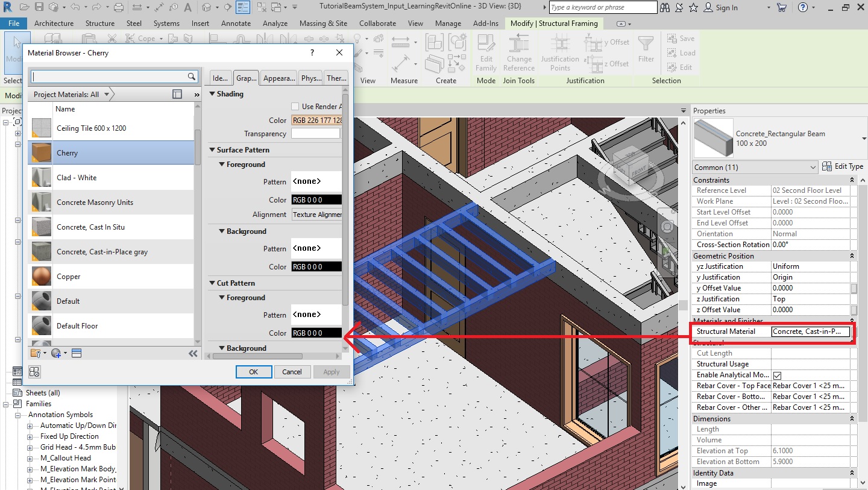
Task: Open the Annotate ribbon tab
Action: pyautogui.click(x=236, y=24)
